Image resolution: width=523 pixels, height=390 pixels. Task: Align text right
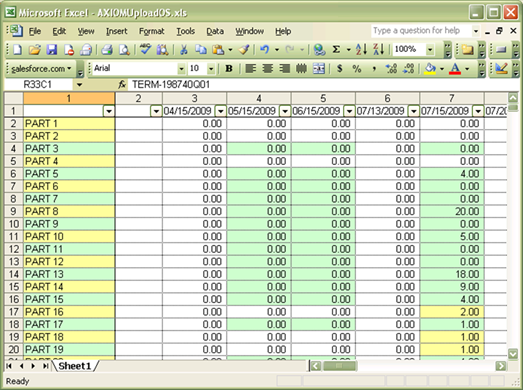pos(285,69)
